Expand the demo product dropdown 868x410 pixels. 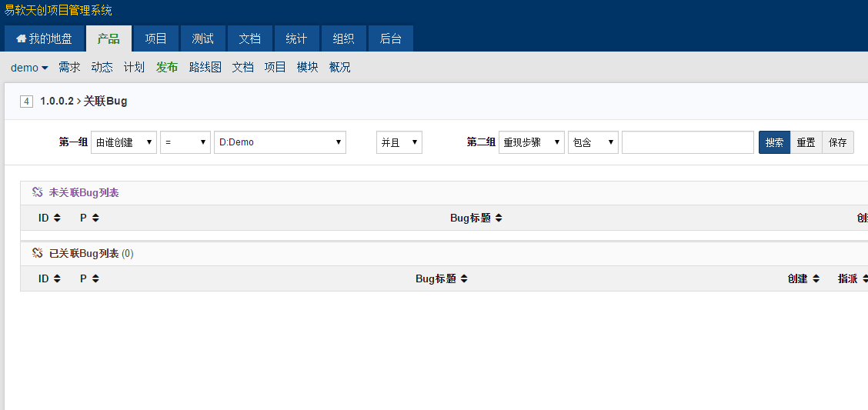[29, 68]
